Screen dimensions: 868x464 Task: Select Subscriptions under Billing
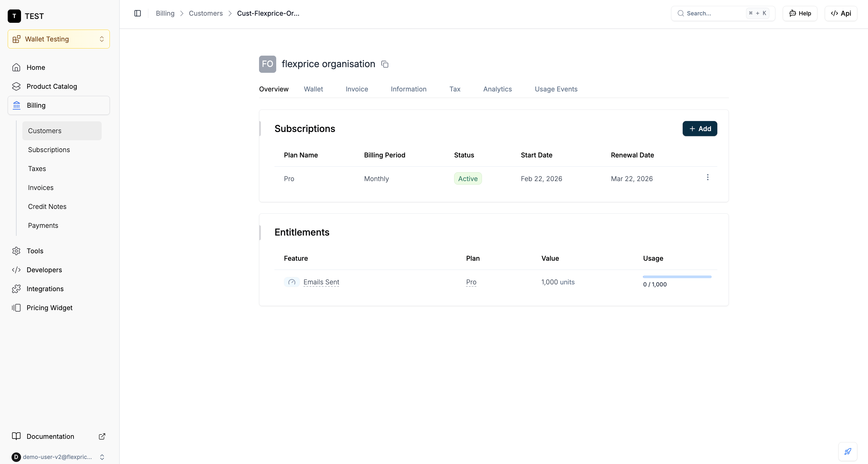click(x=62, y=149)
